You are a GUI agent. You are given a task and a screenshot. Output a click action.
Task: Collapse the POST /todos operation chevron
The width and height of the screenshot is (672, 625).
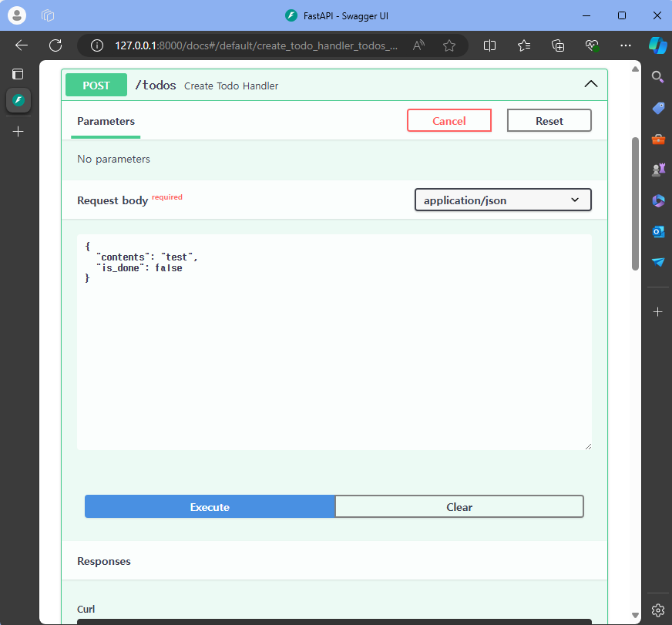591,84
